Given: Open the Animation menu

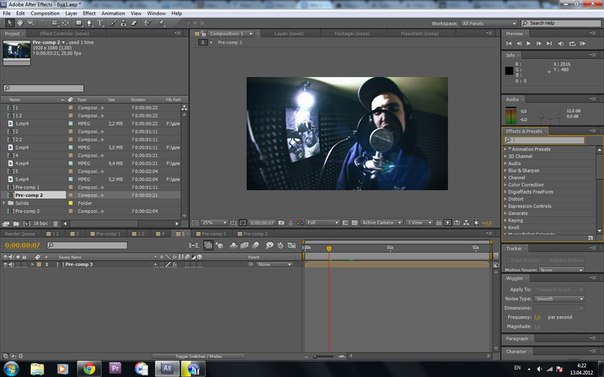Looking at the screenshot, I should tap(113, 13).
